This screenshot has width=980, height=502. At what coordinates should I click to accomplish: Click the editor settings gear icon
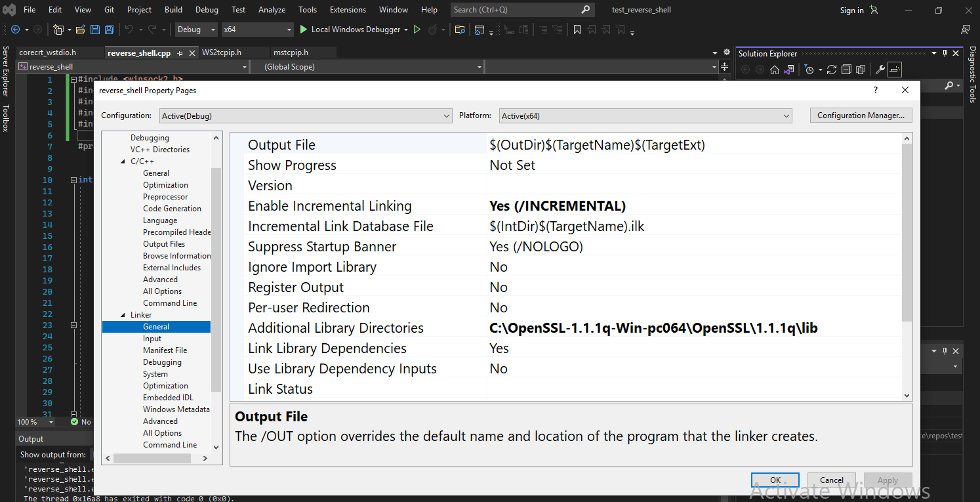click(x=726, y=52)
